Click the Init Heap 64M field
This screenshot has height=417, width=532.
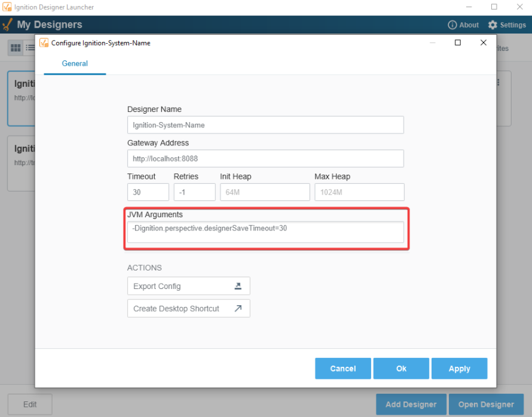coord(265,192)
